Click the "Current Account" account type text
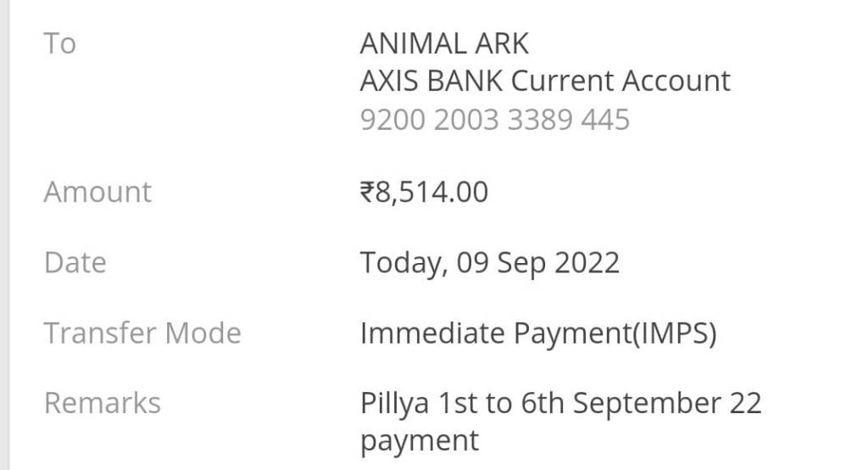The width and height of the screenshot is (868, 470). pos(620,81)
